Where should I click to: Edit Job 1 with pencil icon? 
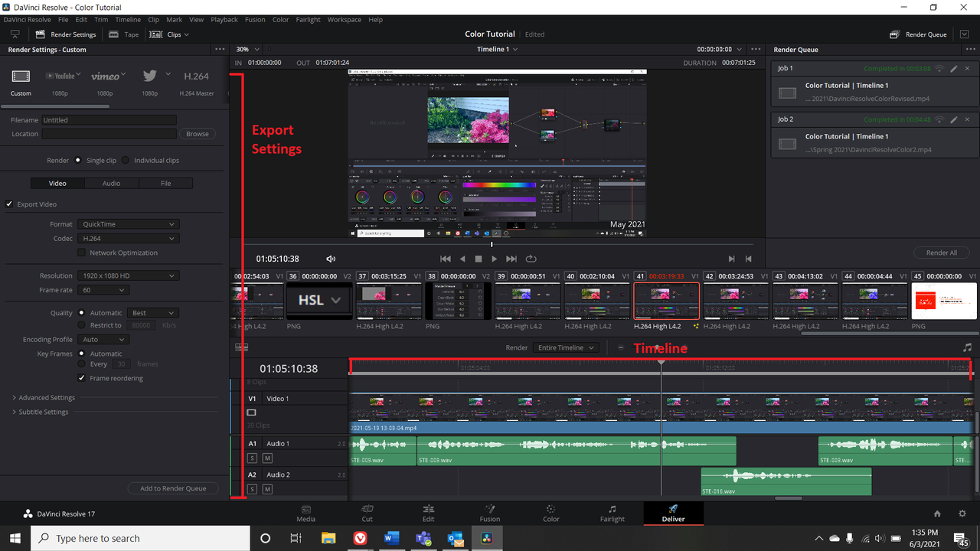click(x=954, y=69)
